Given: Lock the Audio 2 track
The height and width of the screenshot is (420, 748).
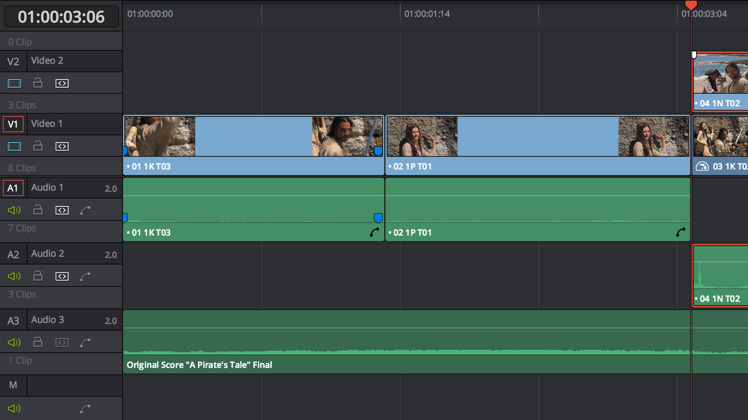Looking at the screenshot, I should pyautogui.click(x=38, y=276).
